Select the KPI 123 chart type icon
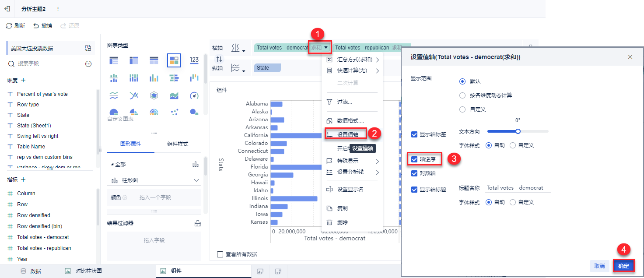 pos(194,60)
